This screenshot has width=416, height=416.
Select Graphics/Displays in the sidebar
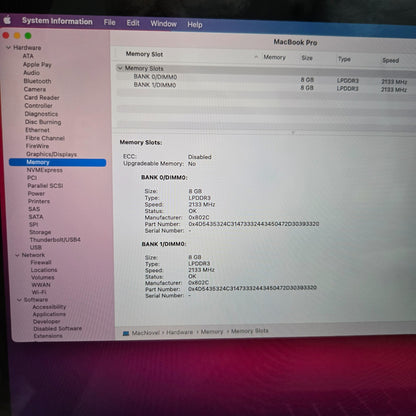[x=51, y=154]
